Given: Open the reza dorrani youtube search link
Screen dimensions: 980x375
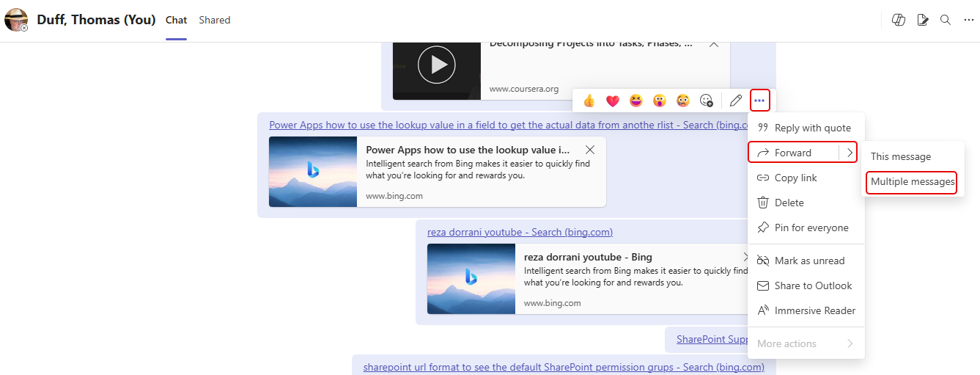Looking at the screenshot, I should [x=520, y=232].
